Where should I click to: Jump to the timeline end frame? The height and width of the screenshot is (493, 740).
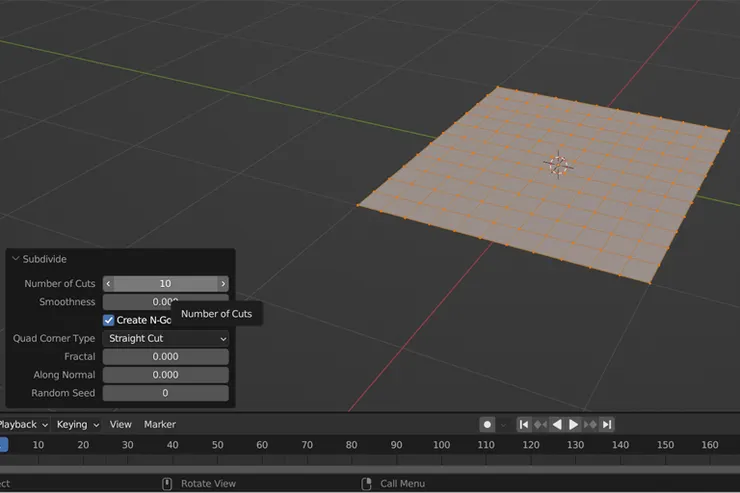coord(607,424)
